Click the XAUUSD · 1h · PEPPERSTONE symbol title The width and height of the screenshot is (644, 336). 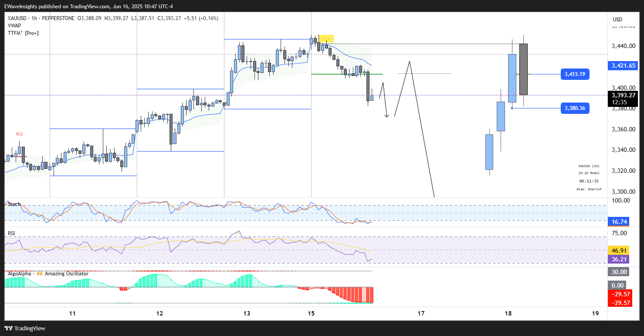coord(41,18)
